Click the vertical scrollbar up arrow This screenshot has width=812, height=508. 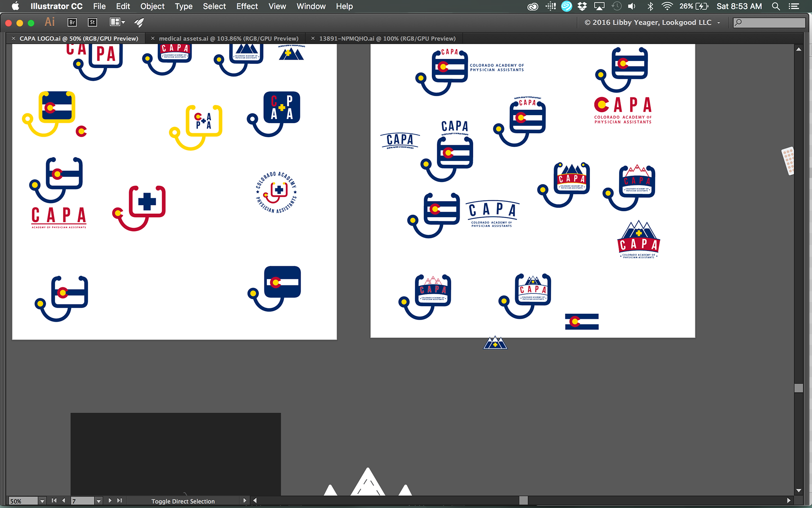pyautogui.click(x=798, y=50)
